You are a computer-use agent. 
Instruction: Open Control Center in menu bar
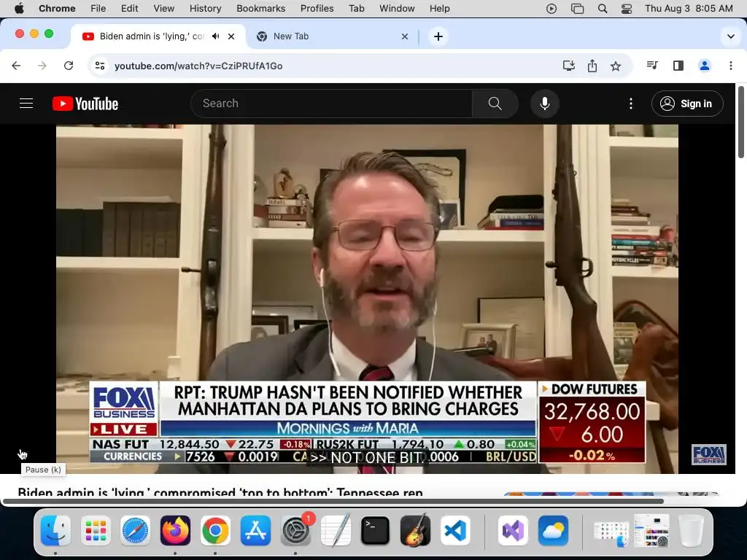[627, 9]
